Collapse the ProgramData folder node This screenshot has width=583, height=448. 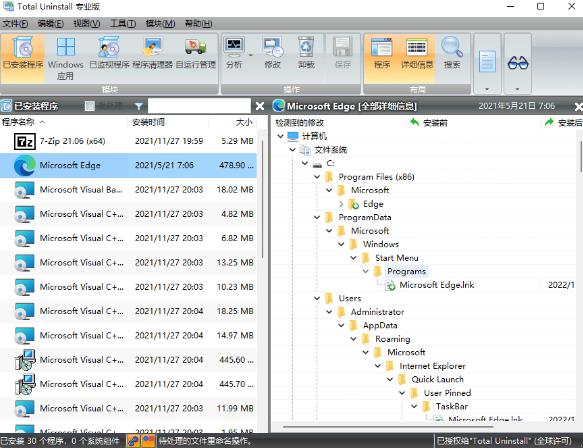click(x=317, y=217)
